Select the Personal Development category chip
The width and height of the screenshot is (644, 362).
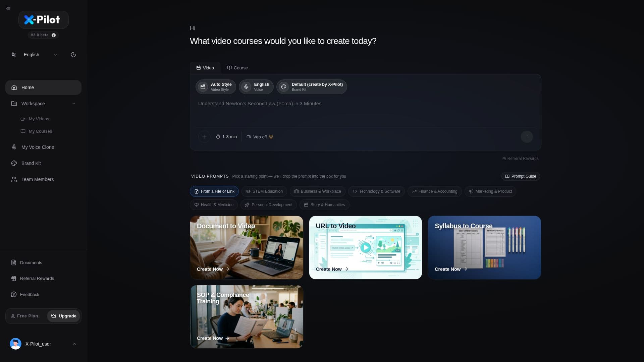[x=269, y=205]
